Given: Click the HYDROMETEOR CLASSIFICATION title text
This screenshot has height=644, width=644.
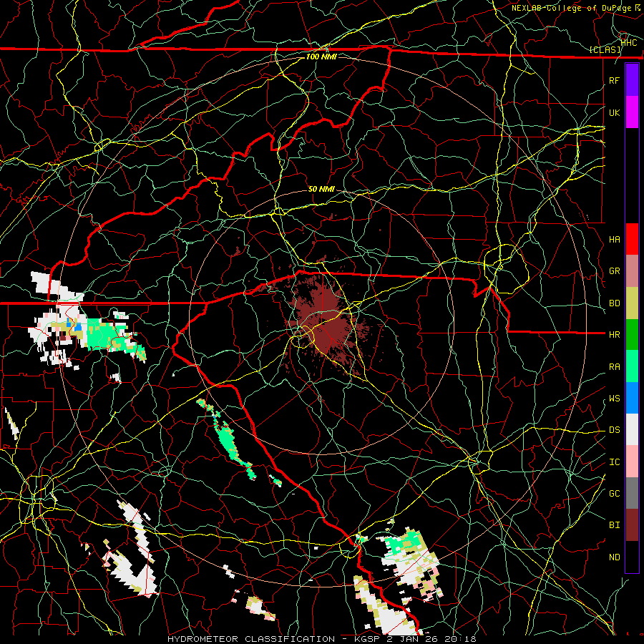Looking at the screenshot, I should click(251, 639).
